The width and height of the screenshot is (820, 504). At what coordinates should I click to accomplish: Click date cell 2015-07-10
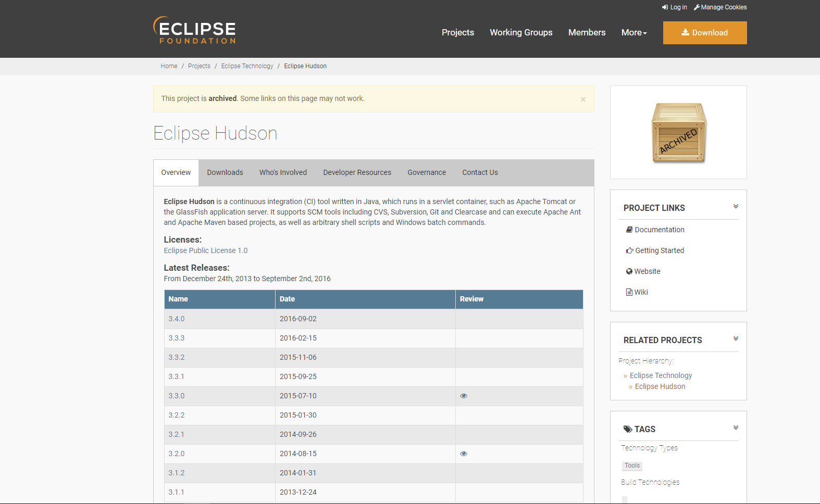[365, 396]
